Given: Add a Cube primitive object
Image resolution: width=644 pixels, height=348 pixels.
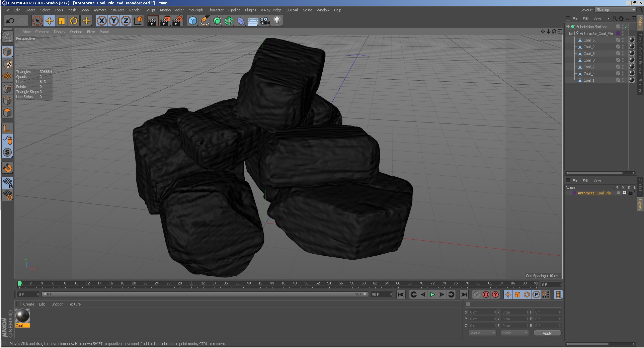Looking at the screenshot, I should pyautogui.click(x=192, y=21).
